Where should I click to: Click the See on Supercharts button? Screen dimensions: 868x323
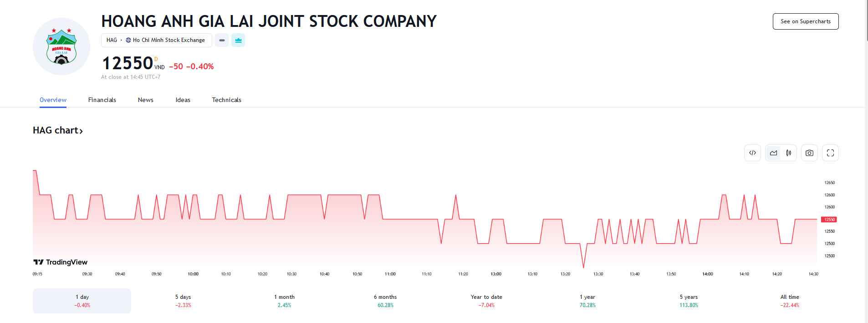pos(805,21)
